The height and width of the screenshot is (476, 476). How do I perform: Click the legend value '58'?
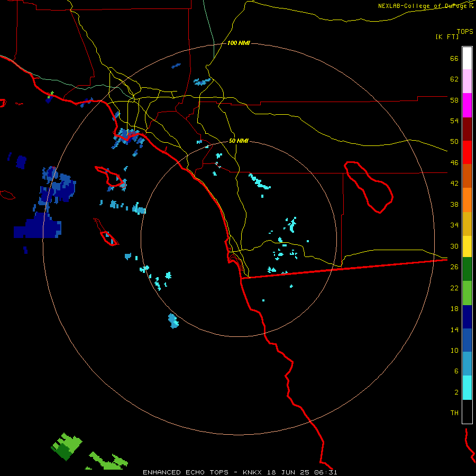[454, 100]
